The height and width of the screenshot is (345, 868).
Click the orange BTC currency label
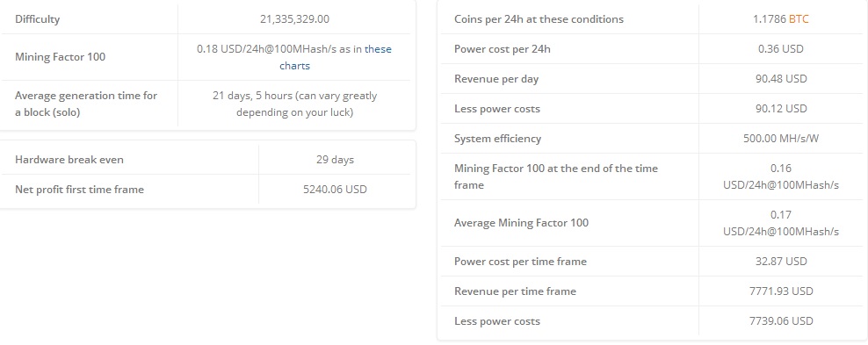click(x=799, y=19)
